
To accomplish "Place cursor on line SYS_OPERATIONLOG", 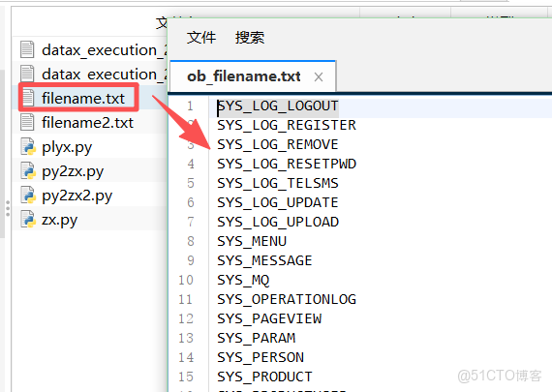I will 287,299.
